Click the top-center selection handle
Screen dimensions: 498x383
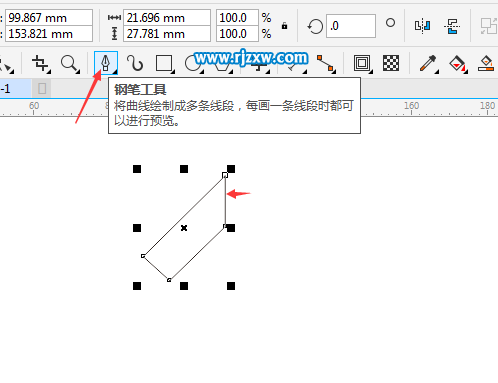(x=184, y=169)
